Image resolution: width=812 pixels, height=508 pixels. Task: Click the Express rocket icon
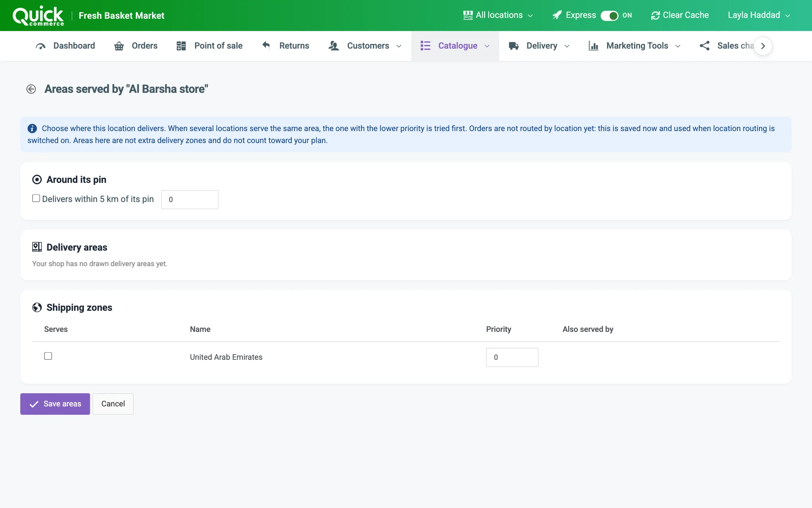pyautogui.click(x=557, y=15)
